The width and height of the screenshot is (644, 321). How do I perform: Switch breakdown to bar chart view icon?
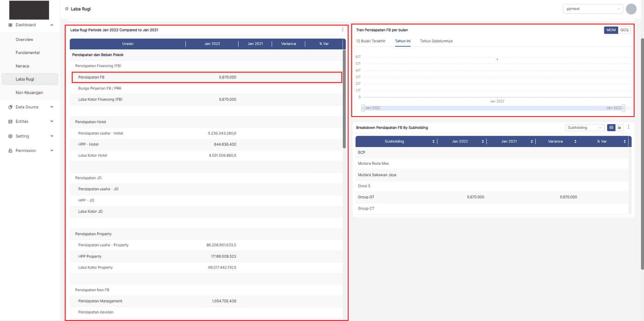(620, 128)
